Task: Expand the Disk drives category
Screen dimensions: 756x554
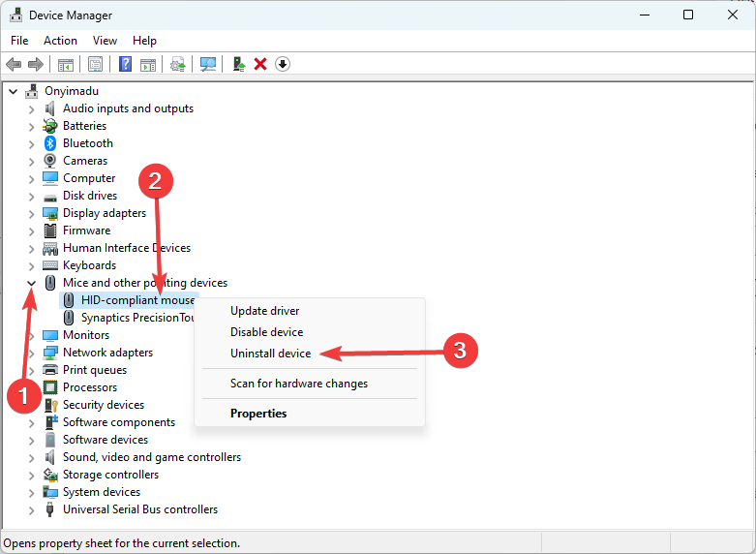Action: 31,197
